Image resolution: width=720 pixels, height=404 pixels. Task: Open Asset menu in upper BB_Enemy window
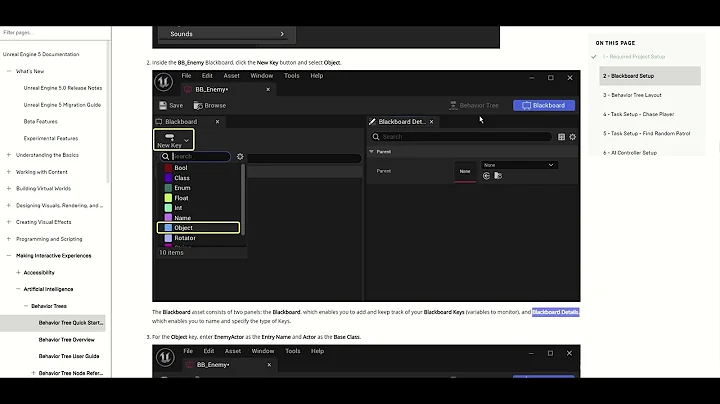tap(231, 76)
